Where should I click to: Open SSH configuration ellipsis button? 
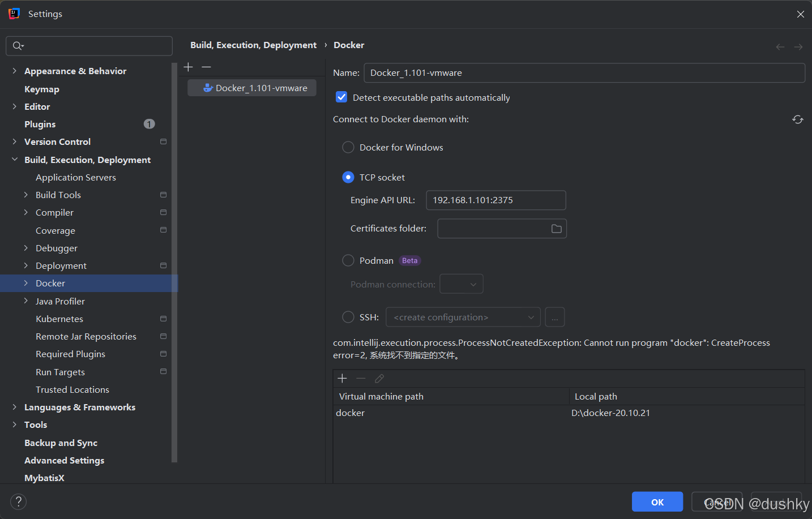[x=555, y=318]
